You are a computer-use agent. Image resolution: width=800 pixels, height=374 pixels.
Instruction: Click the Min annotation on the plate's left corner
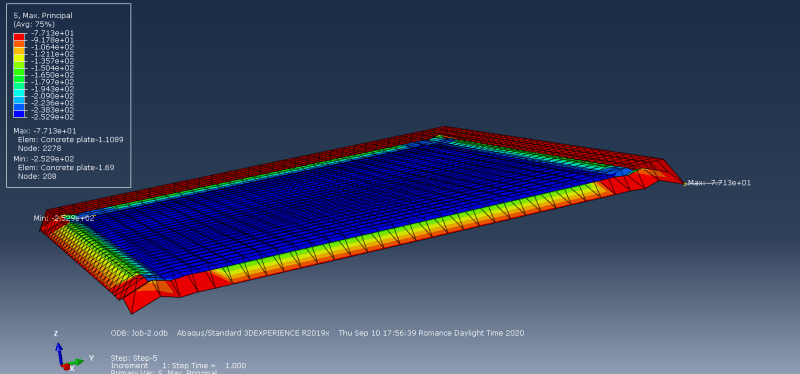click(x=64, y=218)
